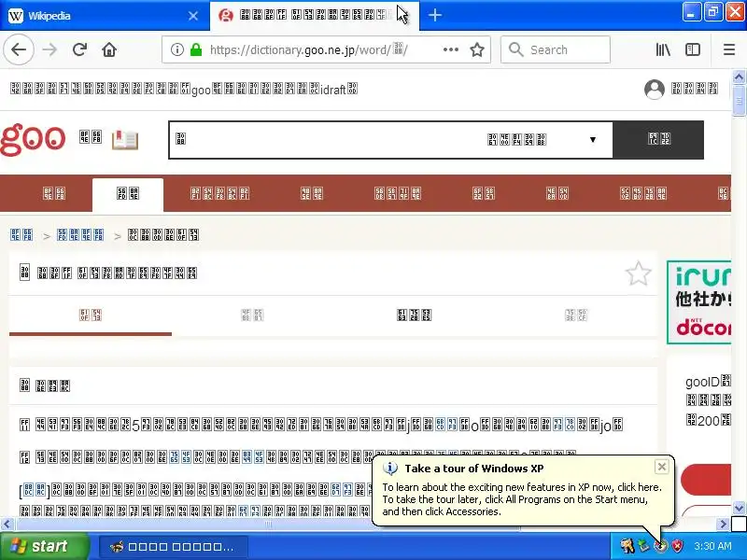The image size is (747, 560).
Task: Show site information icon in address bar
Action: tap(177, 49)
